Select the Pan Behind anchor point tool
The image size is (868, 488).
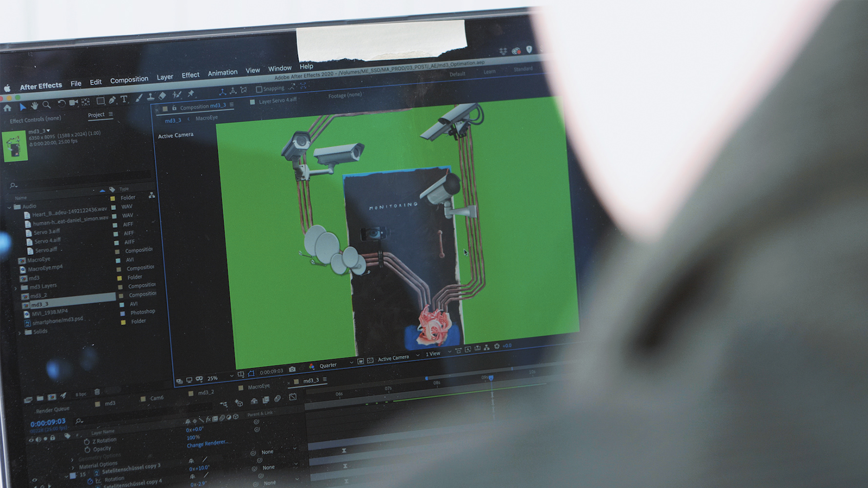86,102
